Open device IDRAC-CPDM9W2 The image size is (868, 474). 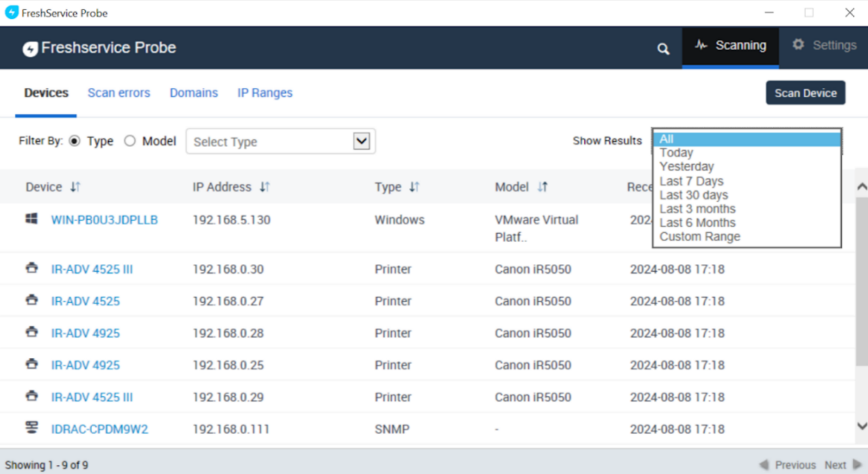[99, 429]
